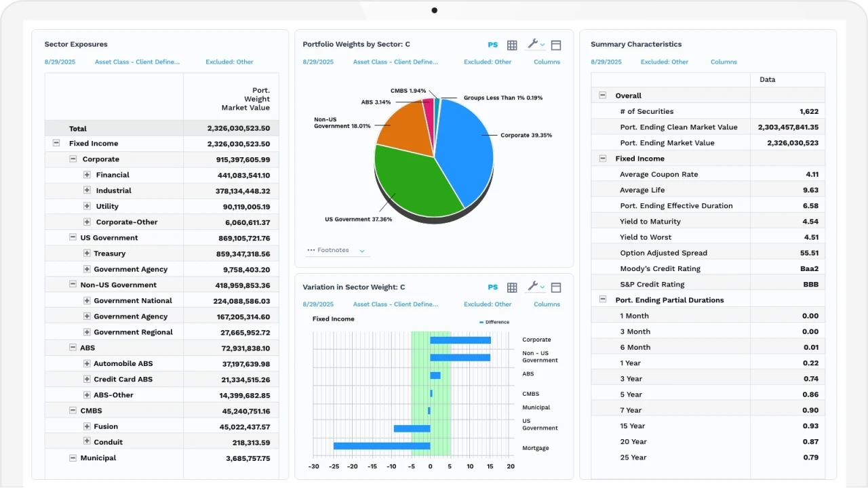Click window layout icon in Variation in Sector Weight panel
The height and width of the screenshot is (488, 868).
pyautogui.click(x=556, y=287)
